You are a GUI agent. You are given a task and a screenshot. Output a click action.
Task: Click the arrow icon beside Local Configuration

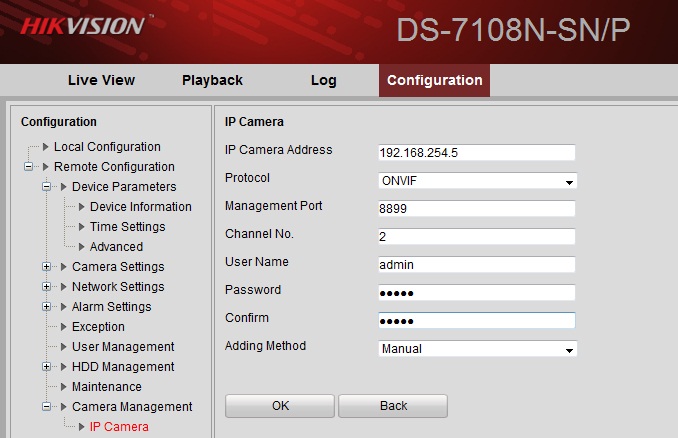[x=45, y=147]
